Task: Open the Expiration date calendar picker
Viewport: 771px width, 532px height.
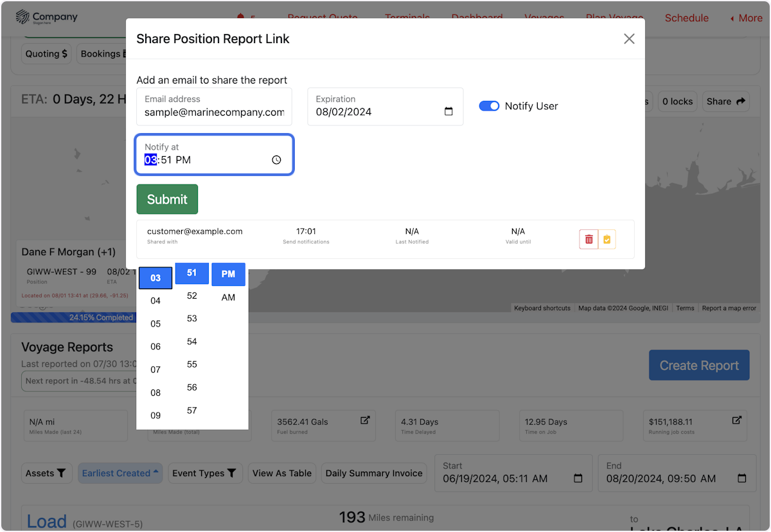Action: tap(448, 111)
